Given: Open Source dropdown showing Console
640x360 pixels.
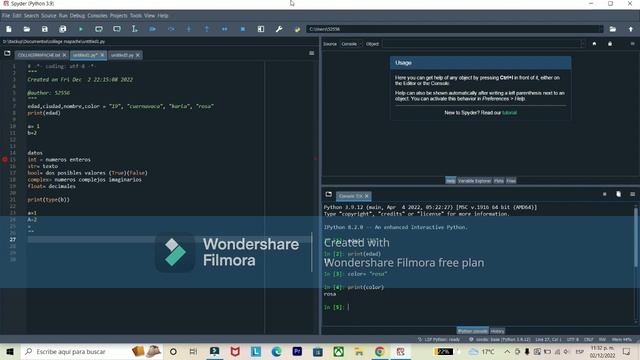Looking at the screenshot, I should (x=351, y=44).
